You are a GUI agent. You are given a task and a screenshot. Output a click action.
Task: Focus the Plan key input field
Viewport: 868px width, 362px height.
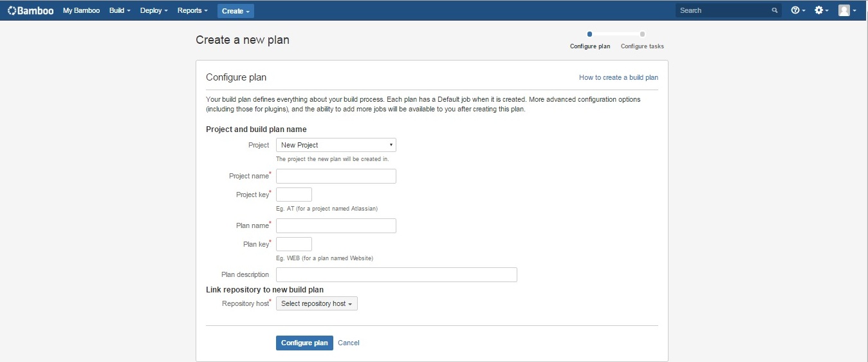tap(294, 244)
